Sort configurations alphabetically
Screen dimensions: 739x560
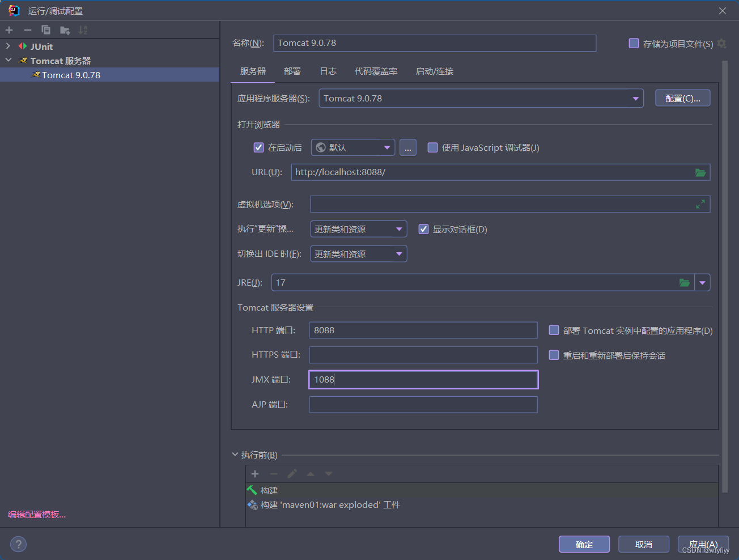(83, 30)
